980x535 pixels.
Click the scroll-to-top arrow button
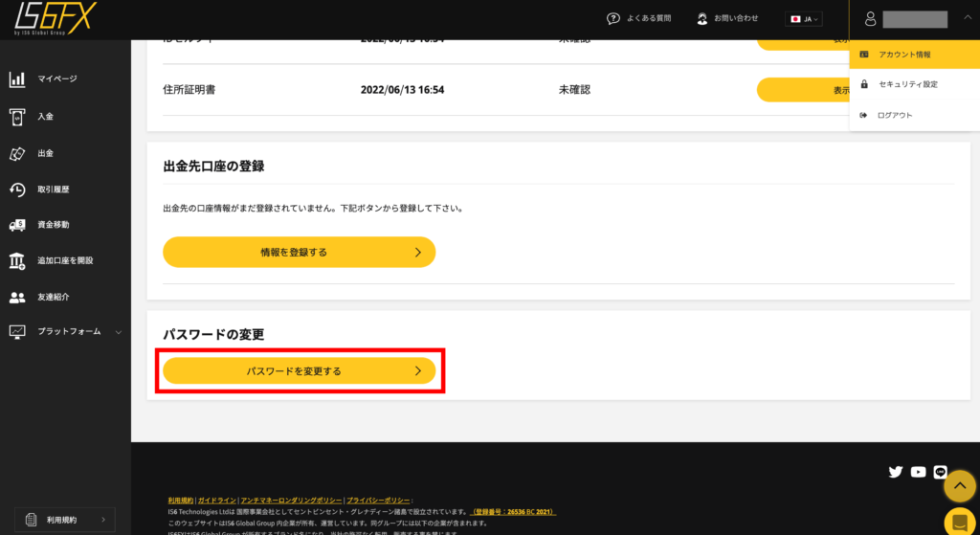(960, 485)
